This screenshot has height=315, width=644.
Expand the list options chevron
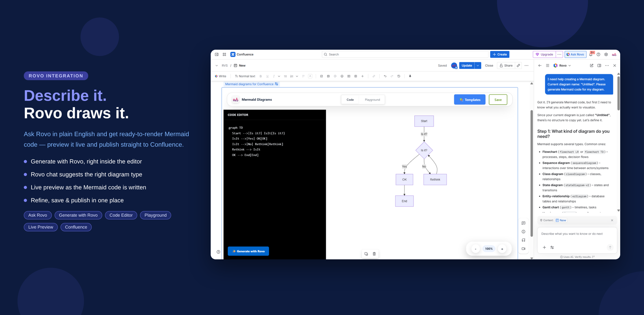point(297,76)
